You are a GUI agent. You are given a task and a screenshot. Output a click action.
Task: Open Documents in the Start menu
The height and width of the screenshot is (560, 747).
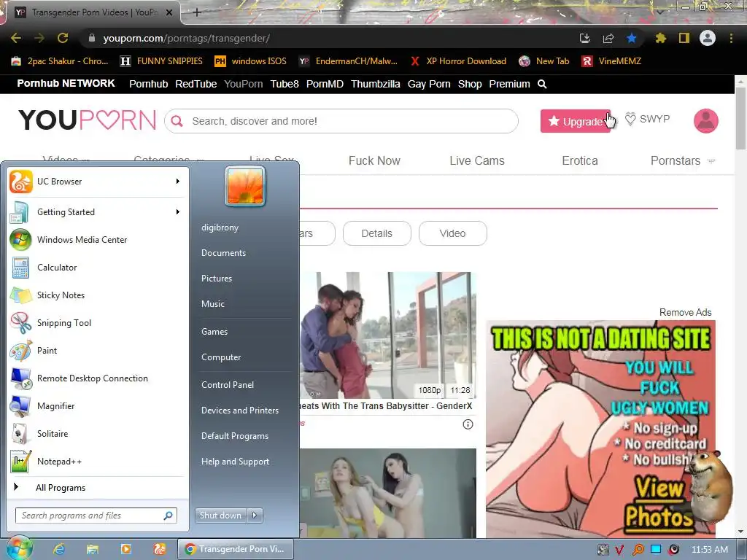point(223,253)
